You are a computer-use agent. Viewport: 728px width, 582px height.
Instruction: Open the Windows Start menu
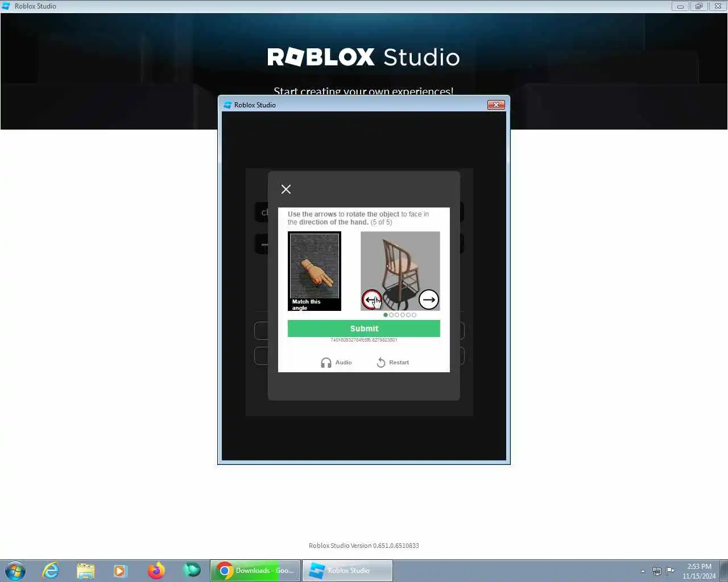pyautogui.click(x=15, y=571)
